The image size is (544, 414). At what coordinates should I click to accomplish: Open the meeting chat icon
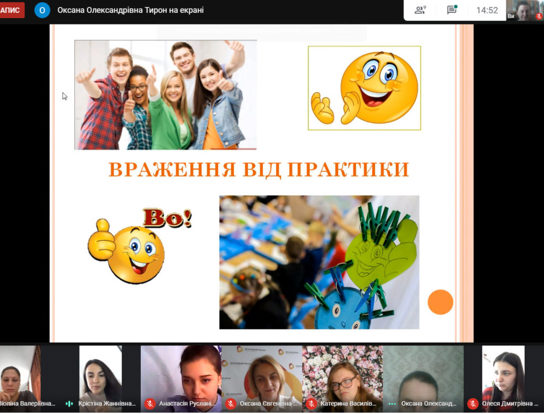452,10
